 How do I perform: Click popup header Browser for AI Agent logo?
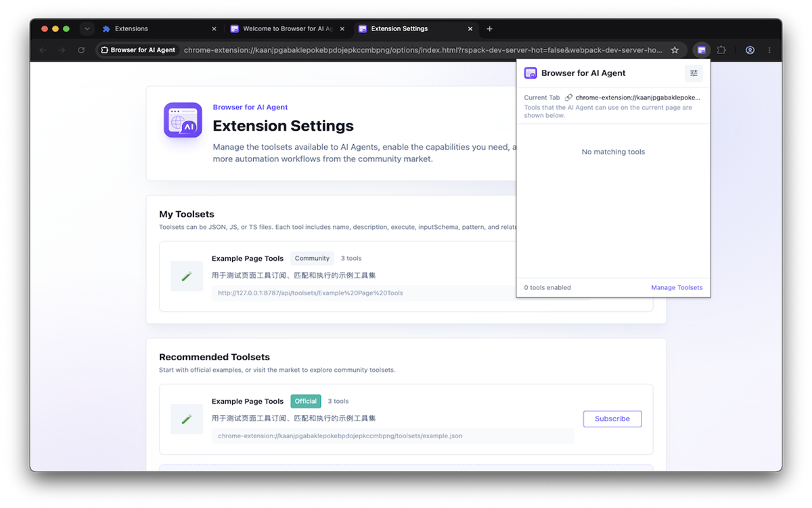[x=531, y=73]
